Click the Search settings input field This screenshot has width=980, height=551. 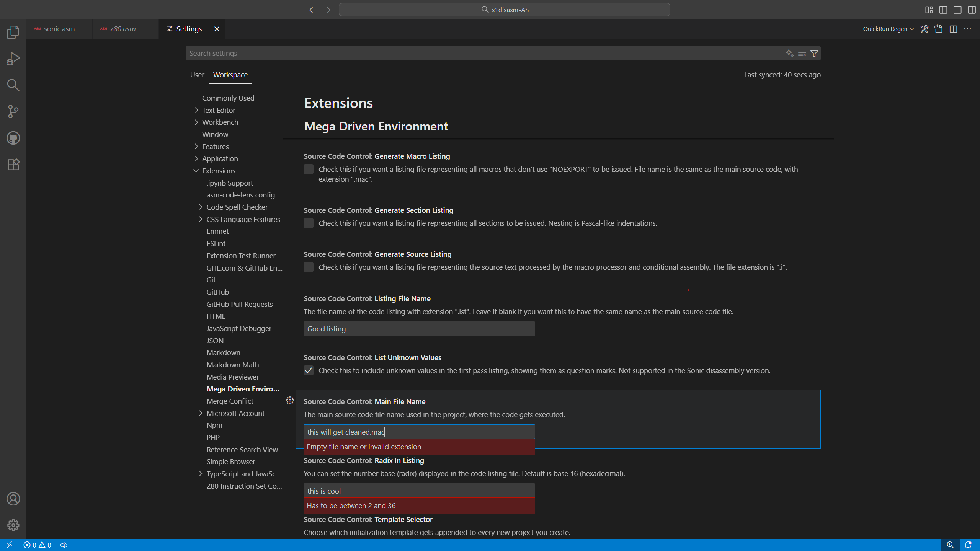pyautogui.click(x=482, y=53)
